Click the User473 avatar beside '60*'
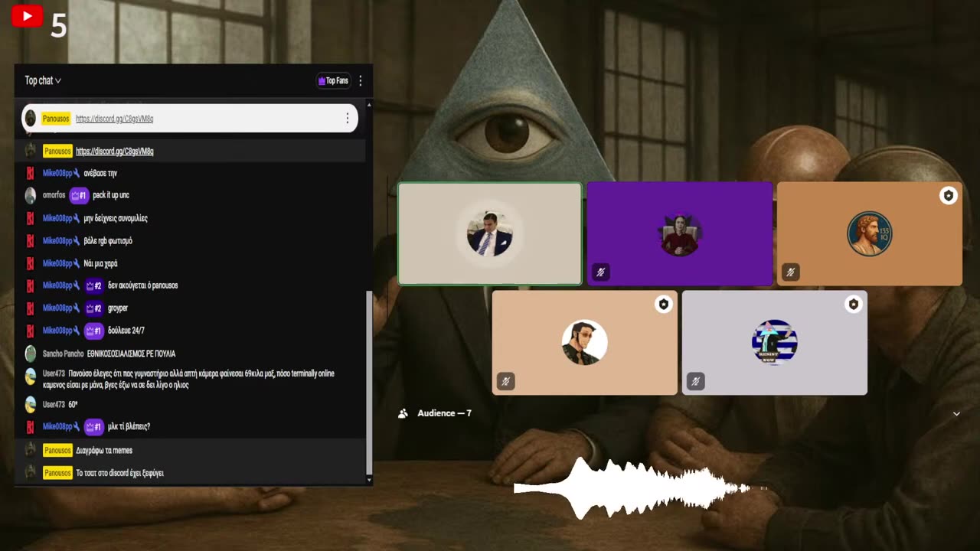Image resolution: width=980 pixels, height=551 pixels. point(31,404)
